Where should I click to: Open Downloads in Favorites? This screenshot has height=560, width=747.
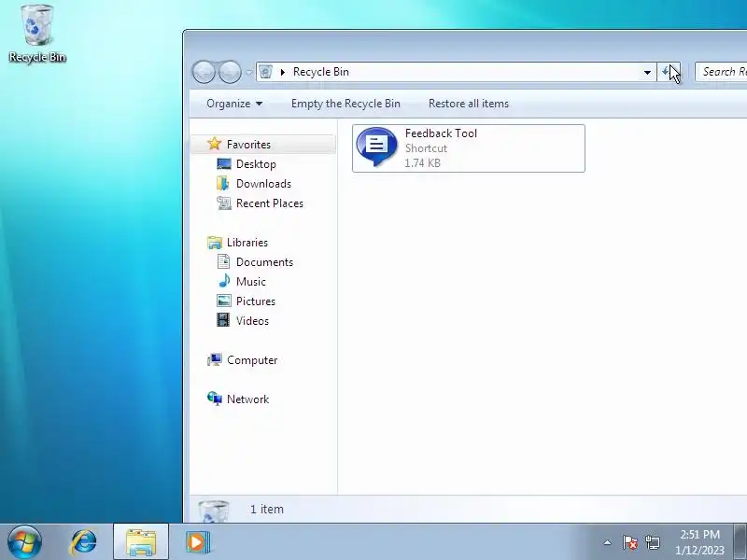click(263, 184)
